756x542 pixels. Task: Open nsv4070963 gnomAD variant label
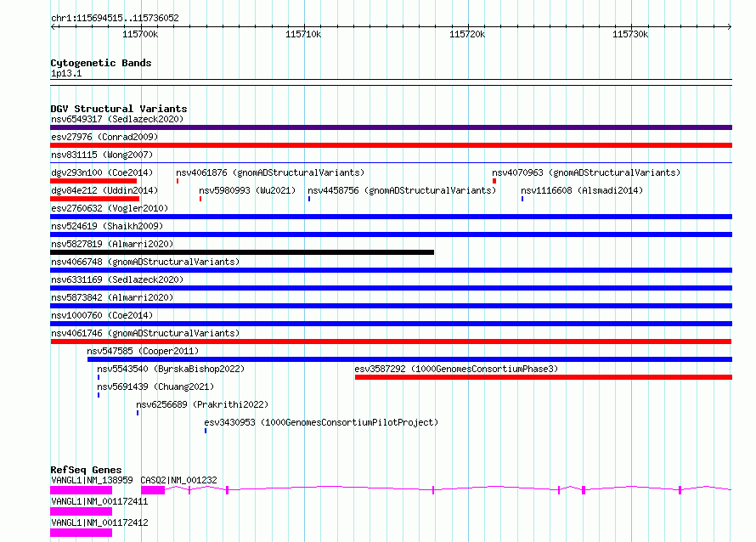point(586,172)
